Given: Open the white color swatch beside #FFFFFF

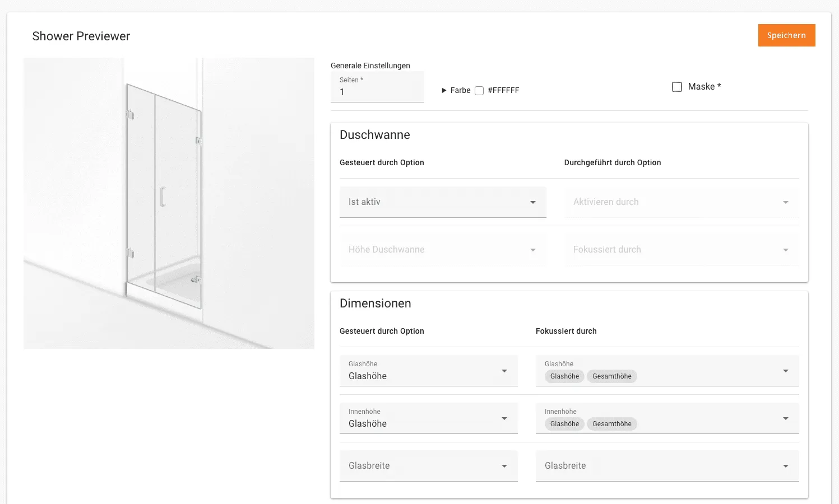Looking at the screenshot, I should (x=479, y=91).
